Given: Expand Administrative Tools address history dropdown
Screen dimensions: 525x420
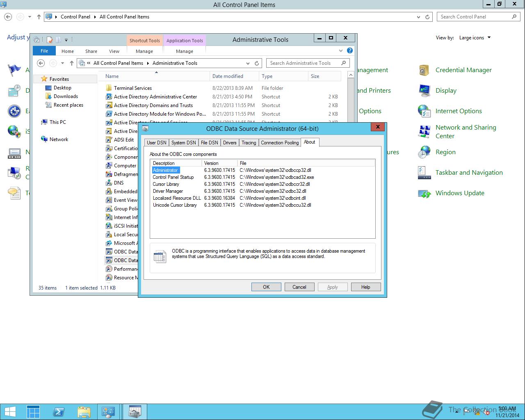Looking at the screenshot, I should pyautogui.click(x=248, y=63).
